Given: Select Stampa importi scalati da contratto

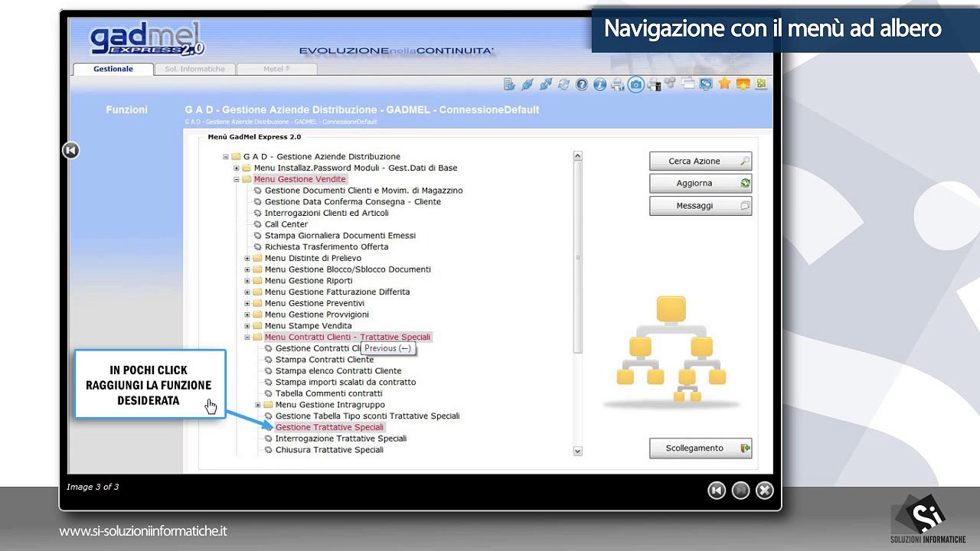Looking at the screenshot, I should coord(345,382).
